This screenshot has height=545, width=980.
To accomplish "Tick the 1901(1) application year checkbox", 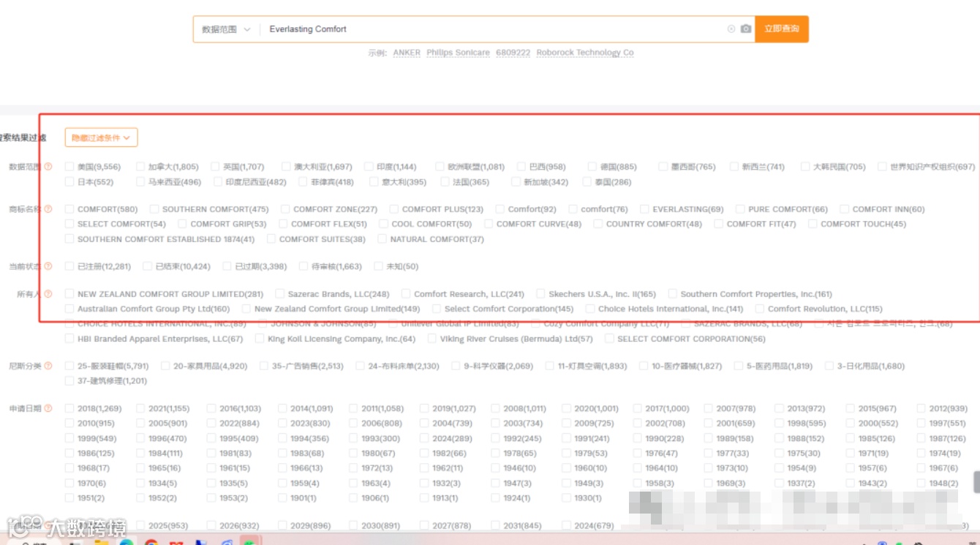I will click(x=282, y=498).
